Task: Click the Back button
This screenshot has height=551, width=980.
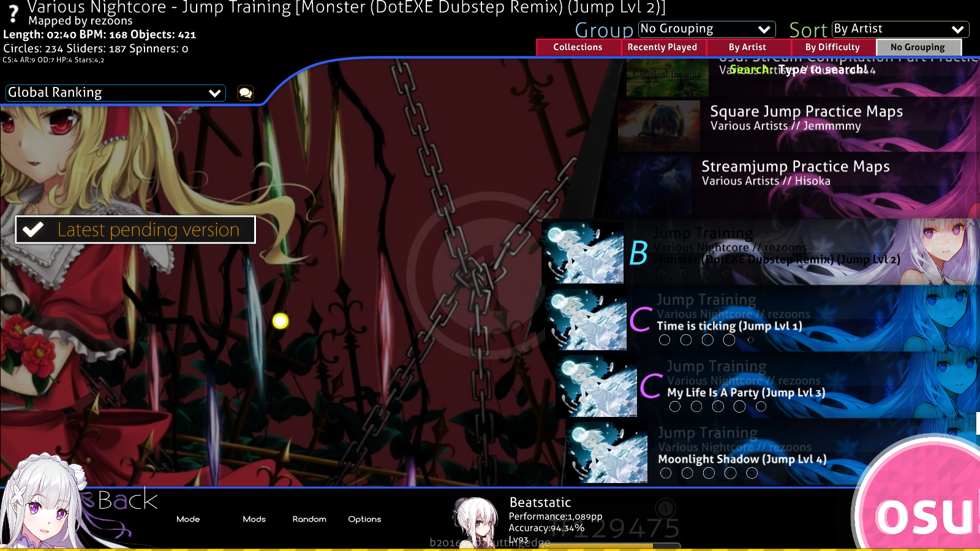Action: pyautogui.click(x=127, y=501)
